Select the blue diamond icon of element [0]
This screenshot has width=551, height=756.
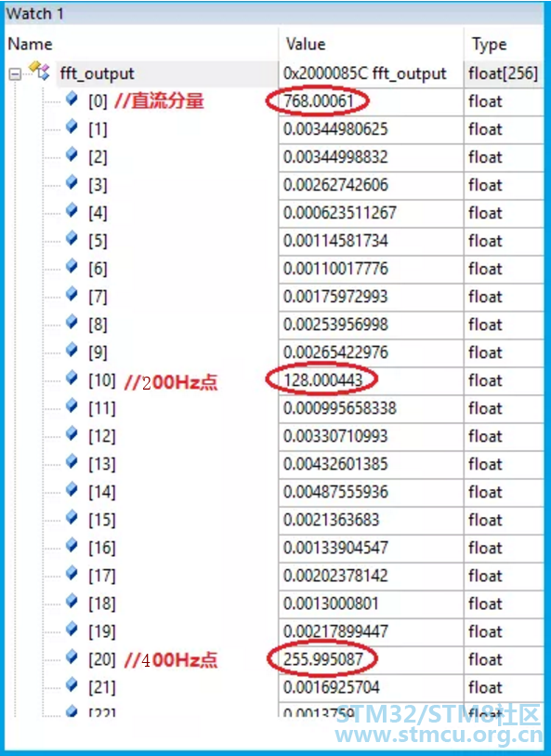pos(72,99)
